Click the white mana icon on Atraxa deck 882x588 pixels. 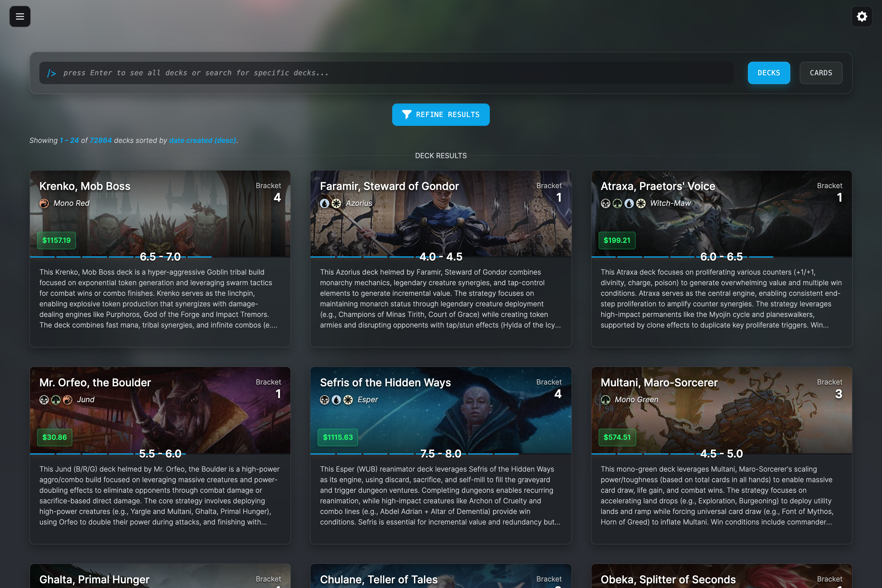point(641,203)
